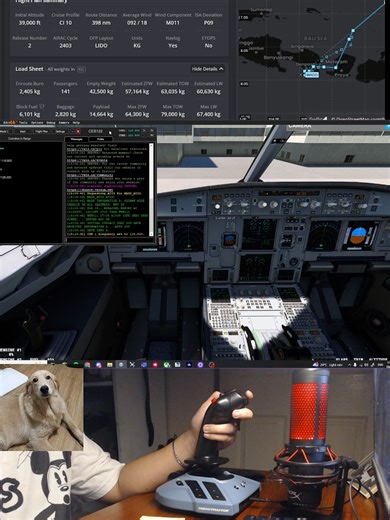Open the Camera menu in the sim menu bar
The height and width of the screenshot is (520, 390).
pyautogui.click(x=64, y=123)
